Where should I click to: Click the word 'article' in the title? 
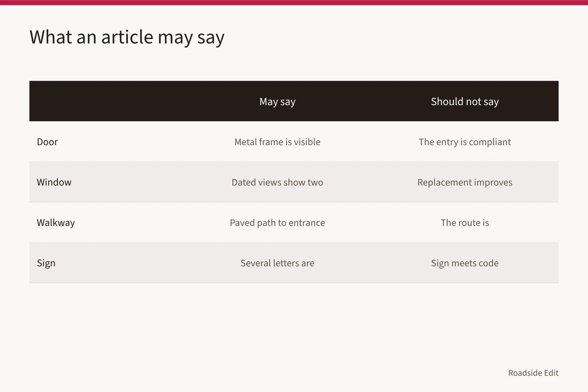point(127,37)
